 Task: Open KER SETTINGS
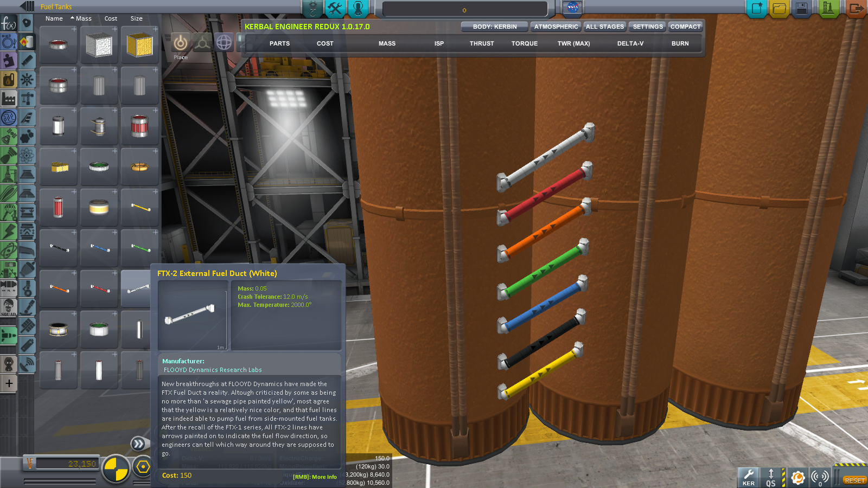point(648,27)
